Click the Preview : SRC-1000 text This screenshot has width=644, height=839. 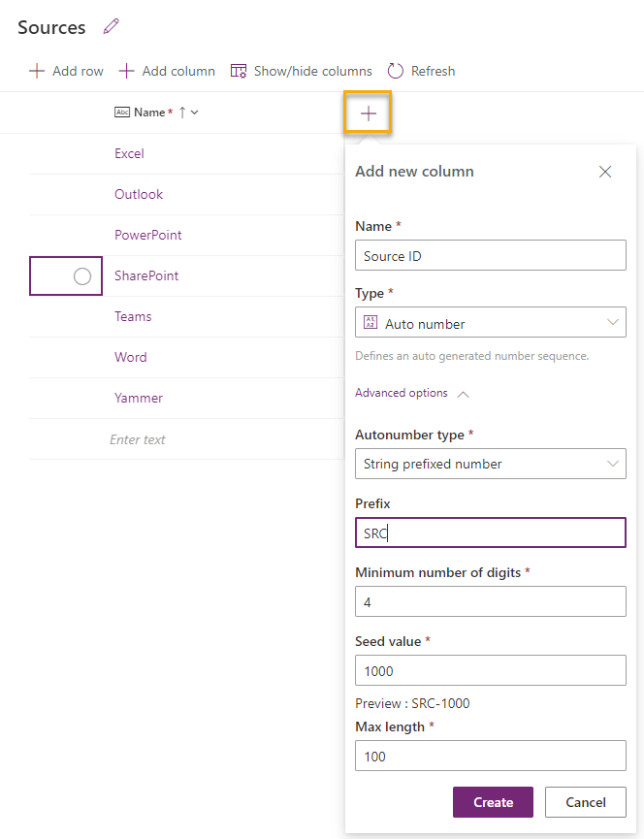point(412,703)
